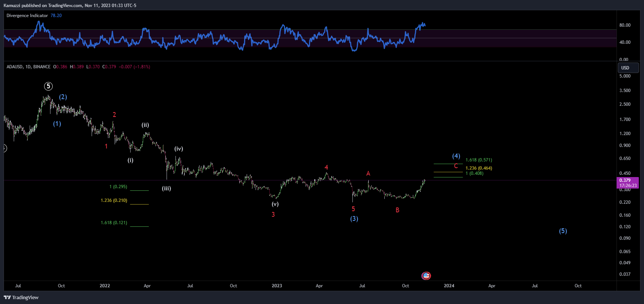Click the high value H0.389
644x304 pixels.
click(77, 67)
